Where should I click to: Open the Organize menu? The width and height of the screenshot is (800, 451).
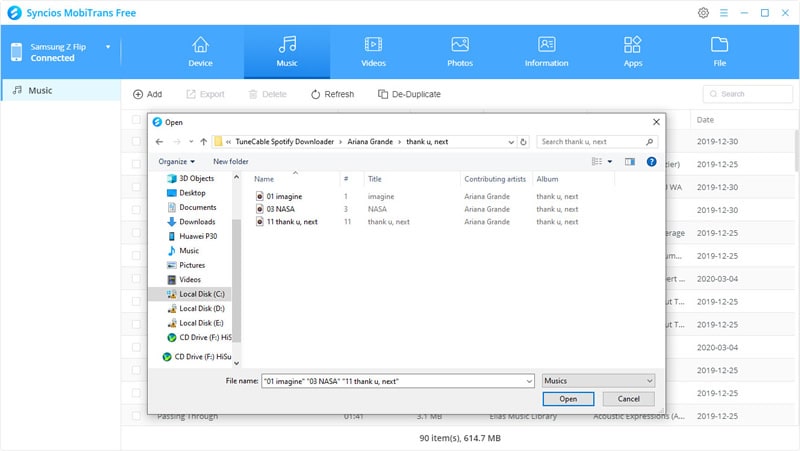(x=177, y=161)
